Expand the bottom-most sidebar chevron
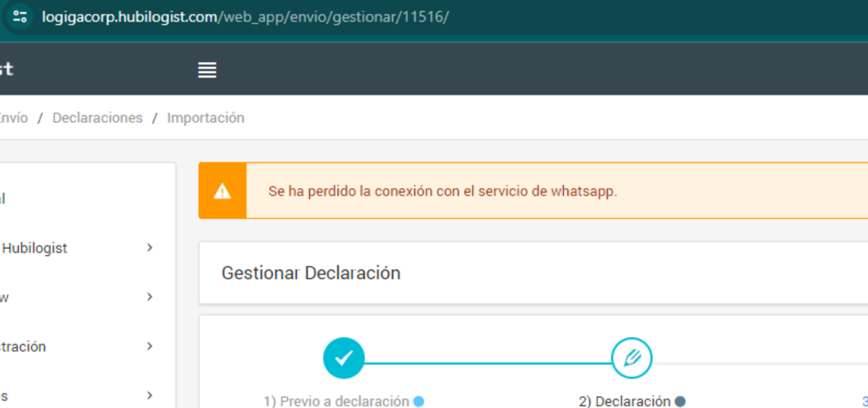Viewport: 868px width, 408px height. click(x=150, y=396)
